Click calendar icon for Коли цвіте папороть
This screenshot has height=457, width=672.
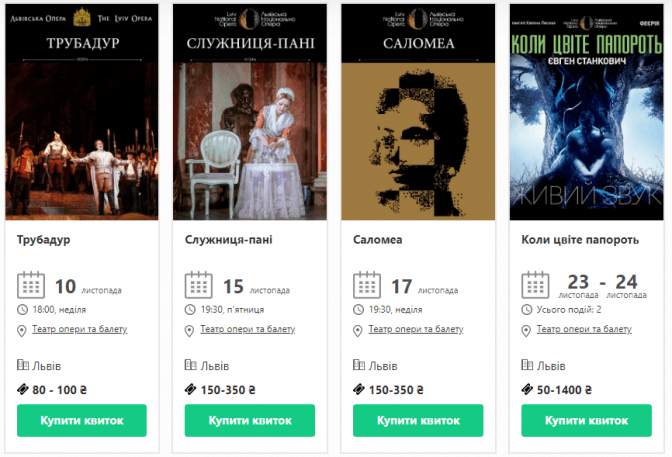535,285
